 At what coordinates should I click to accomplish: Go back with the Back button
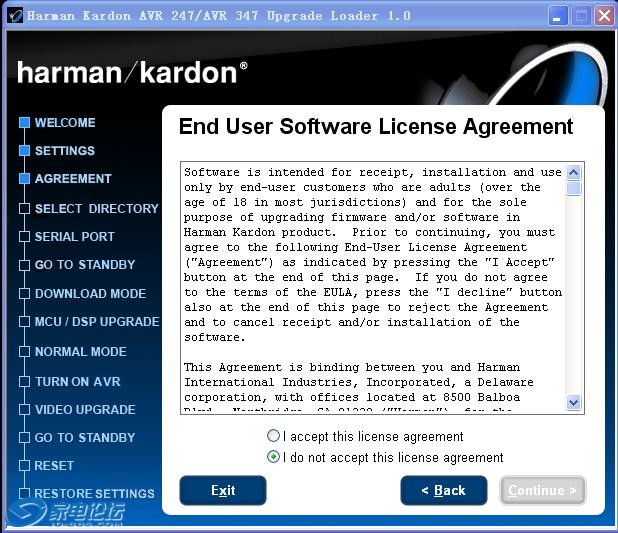(444, 490)
